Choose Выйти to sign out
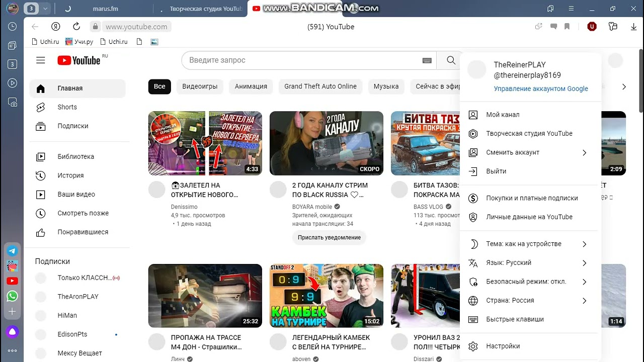Screen dimensions: 644x362 (x=531, y=171)
